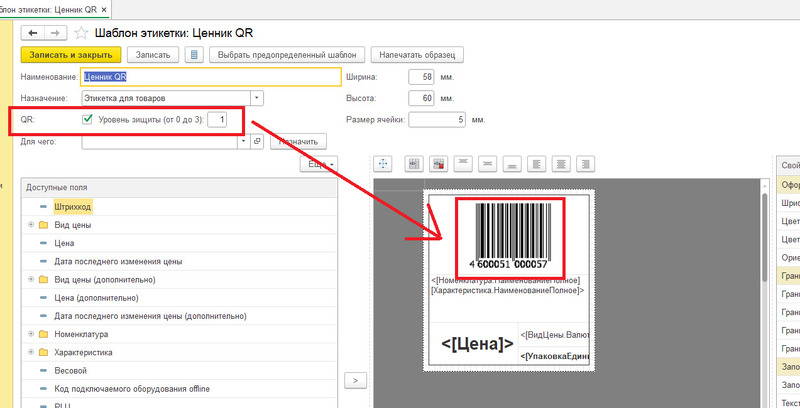
Task: Select Штрихкод in available fields list
Action: 73,207
